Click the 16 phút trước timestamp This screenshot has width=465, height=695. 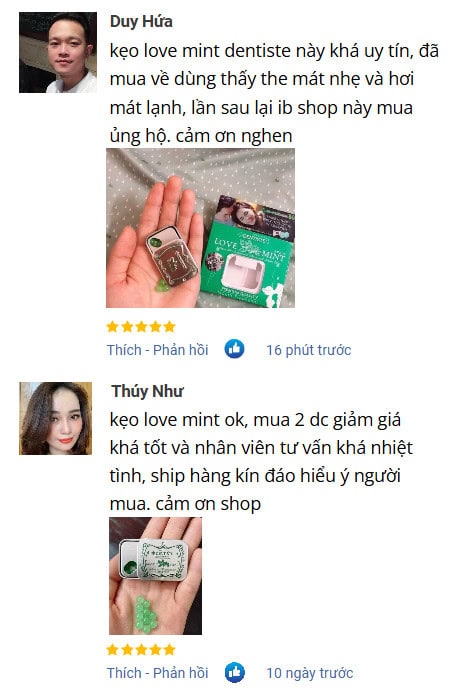[x=309, y=350]
